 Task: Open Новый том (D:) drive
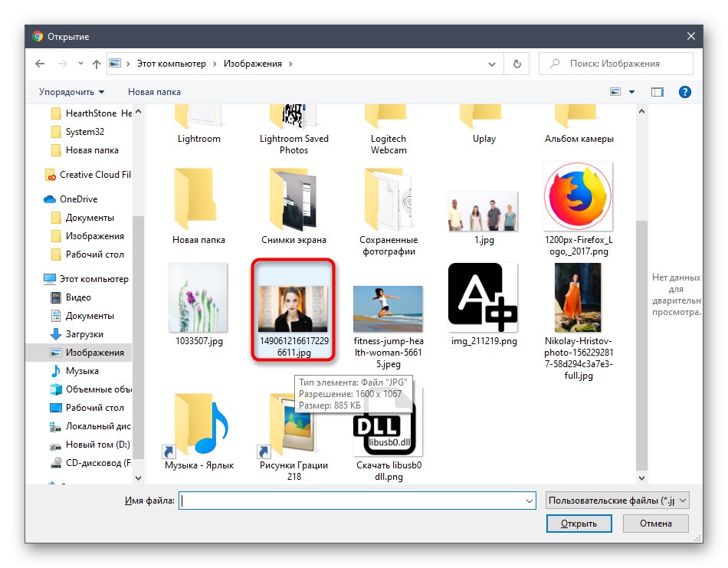[90, 445]
